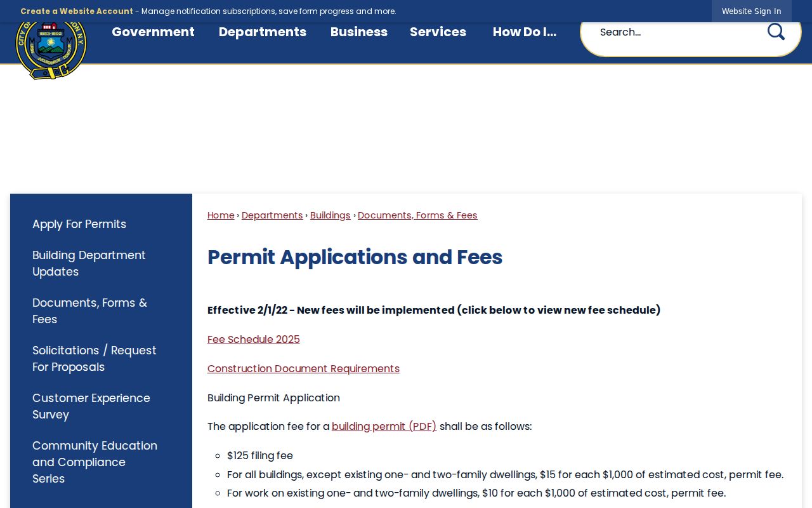Image resolution: width=812 pixels, height=508 pixels.
Task: Go to Home breadcrumb link
Action: pyautogui.click(x=221, y=215)
